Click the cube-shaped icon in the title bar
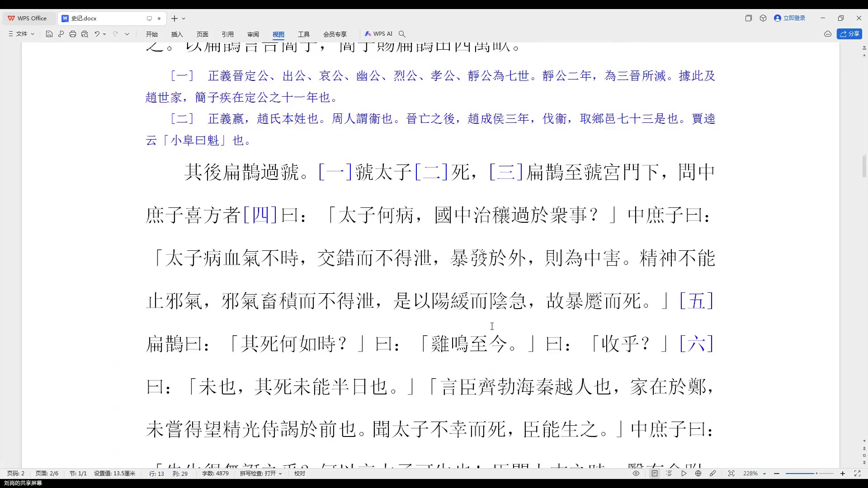 click(763, 18)
